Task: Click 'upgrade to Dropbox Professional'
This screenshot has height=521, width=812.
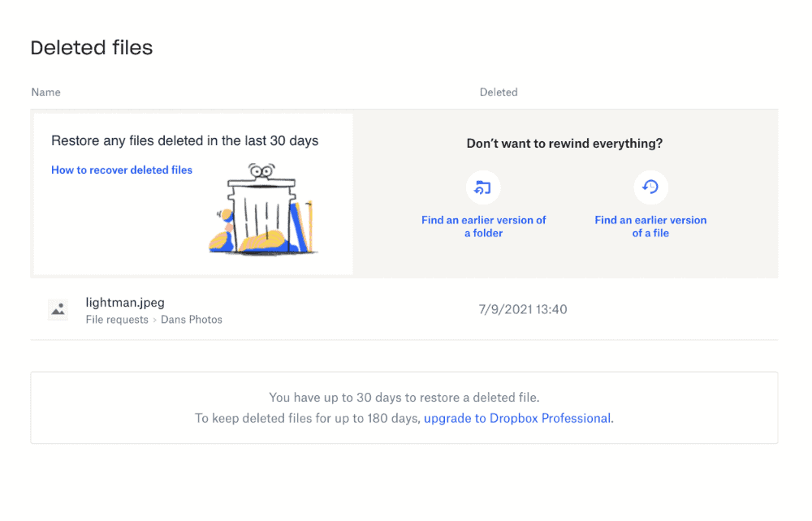Action: click(x=517, y=418)
